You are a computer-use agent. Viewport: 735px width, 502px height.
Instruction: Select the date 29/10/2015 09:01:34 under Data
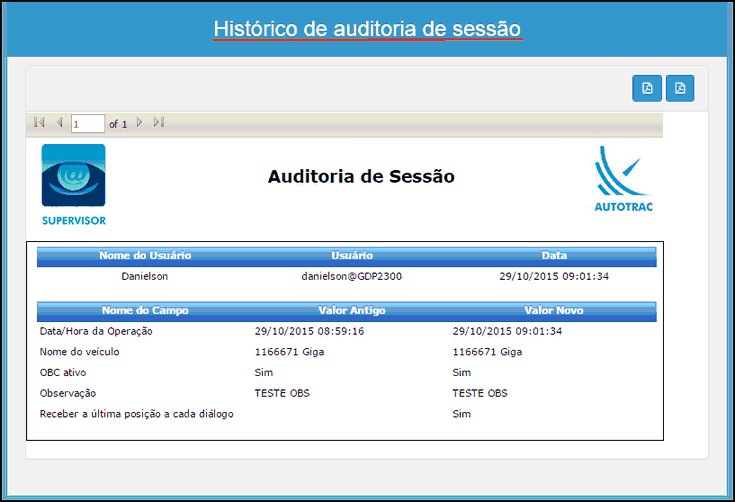point(554,276)
